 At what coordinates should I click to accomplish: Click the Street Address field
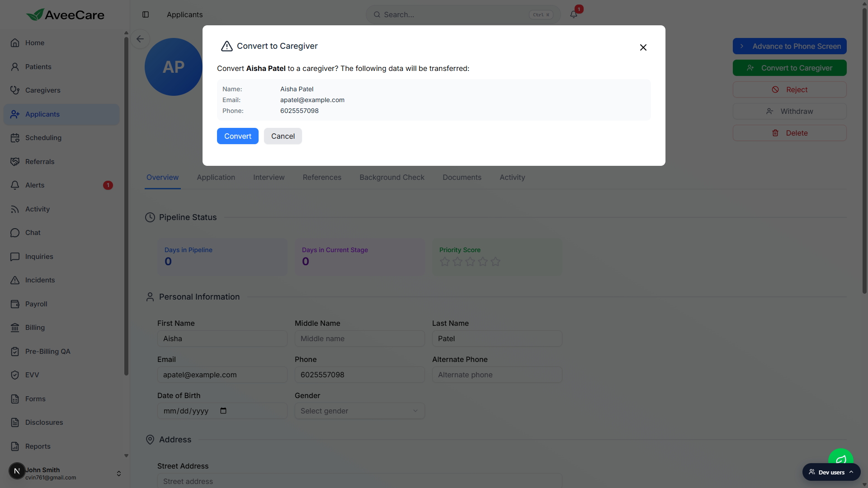pyautogui.click(x=360, y=481)
